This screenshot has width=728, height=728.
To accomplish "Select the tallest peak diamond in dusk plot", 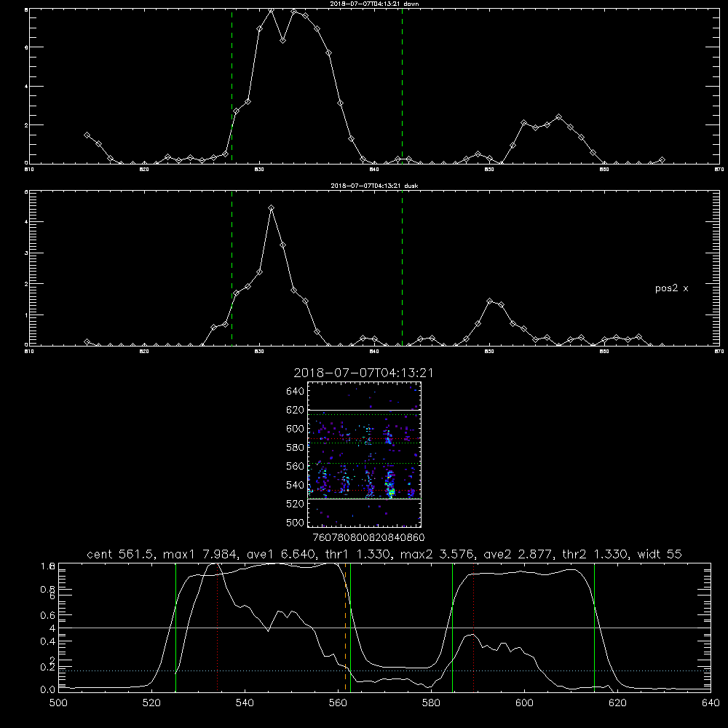I will click(x=271, y=208).
